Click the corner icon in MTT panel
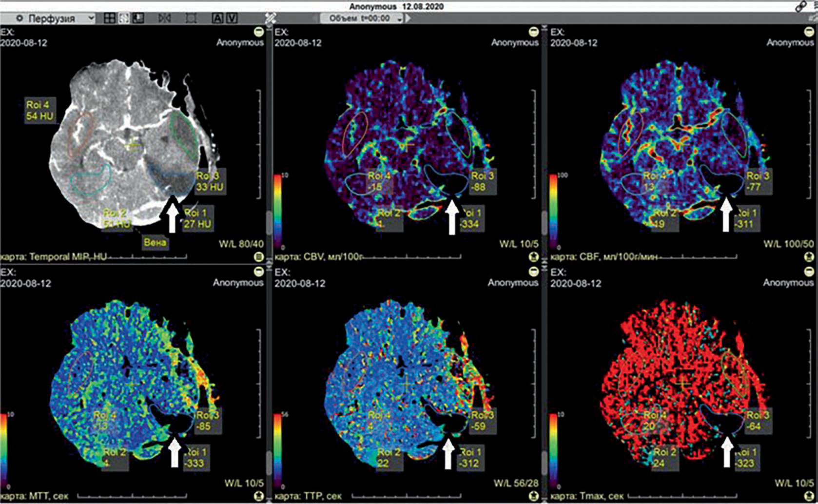 click(x=259, y=496)
